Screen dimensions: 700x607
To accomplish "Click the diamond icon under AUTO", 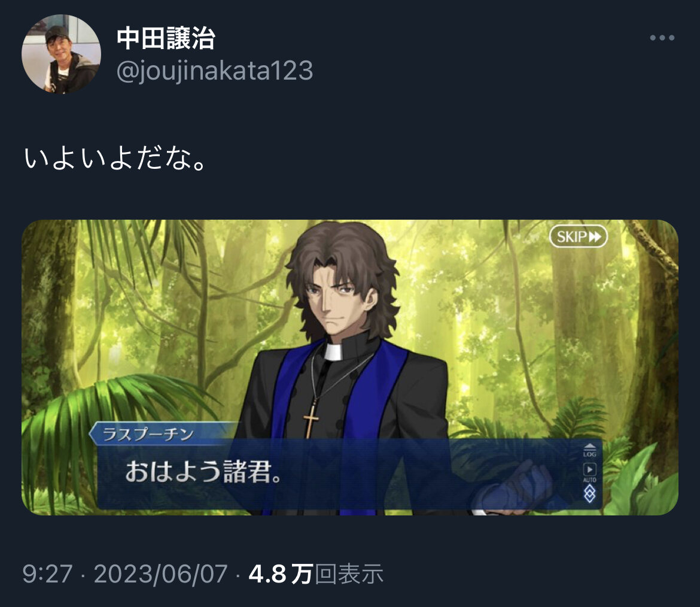I will [x=590, y=493].
